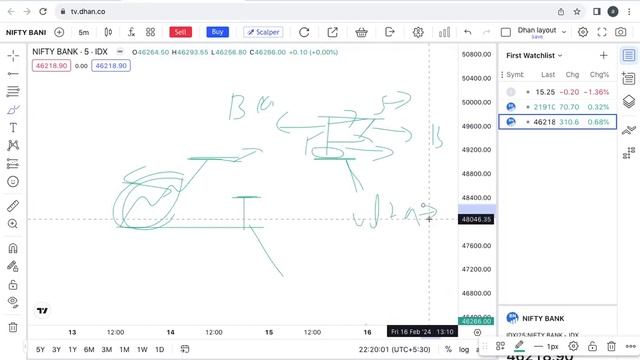Toggle magnet mode for drawings
The width and height of the screenshot is (640, 360).
pos(13,248)
